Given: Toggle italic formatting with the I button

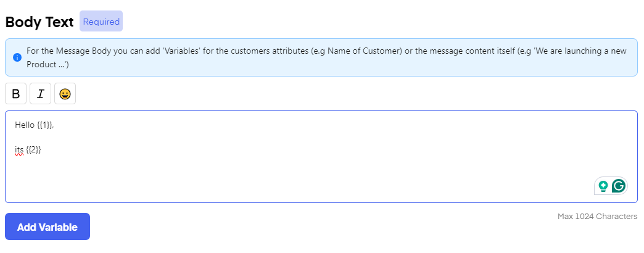Looking at the screenshot, I should point(41,94).
